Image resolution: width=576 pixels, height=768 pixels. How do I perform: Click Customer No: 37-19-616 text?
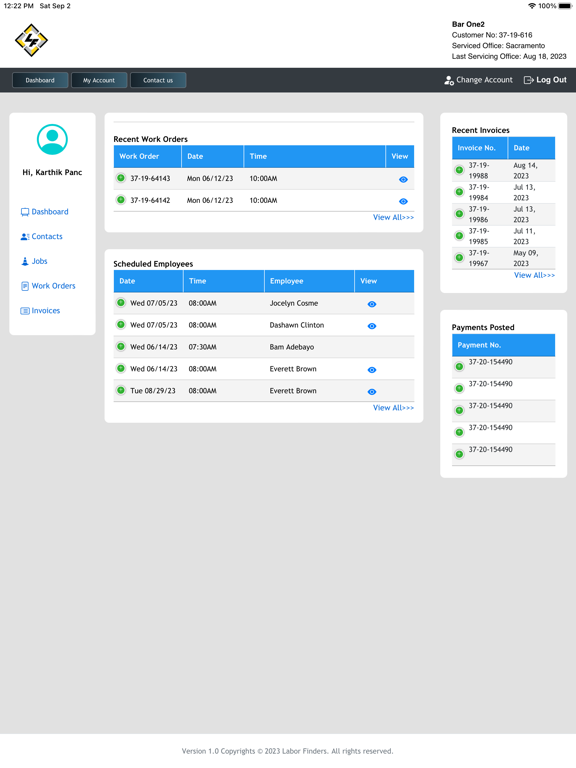[492, 35]
